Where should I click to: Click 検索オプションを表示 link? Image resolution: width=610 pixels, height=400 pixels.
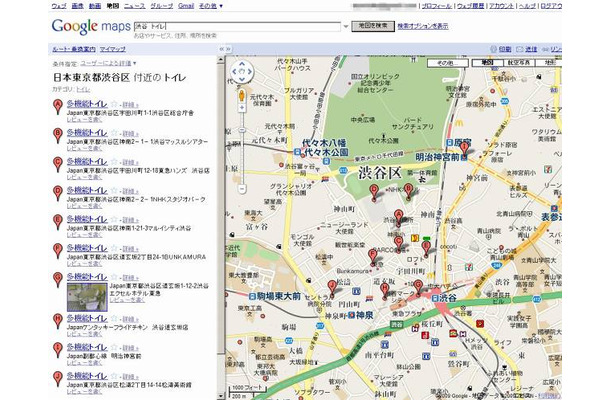tap(423, 26)
